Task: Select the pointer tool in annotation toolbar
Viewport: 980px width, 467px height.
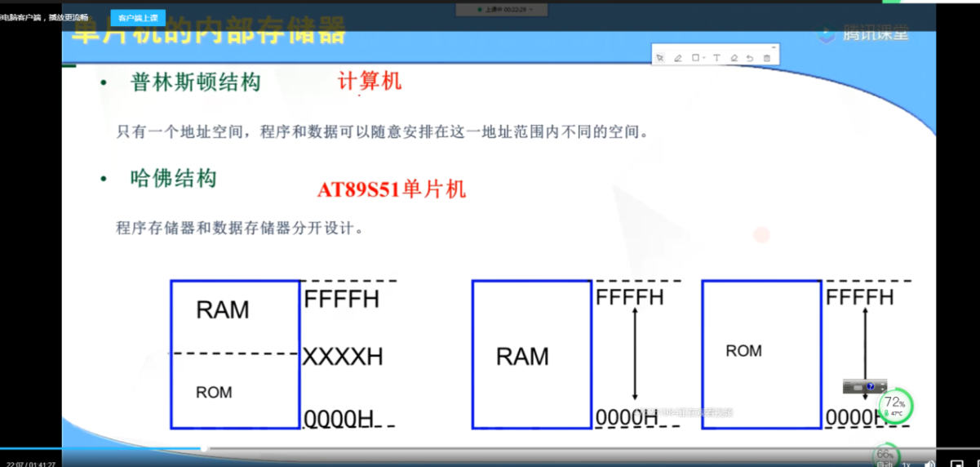Action: (x=660, y=58)
